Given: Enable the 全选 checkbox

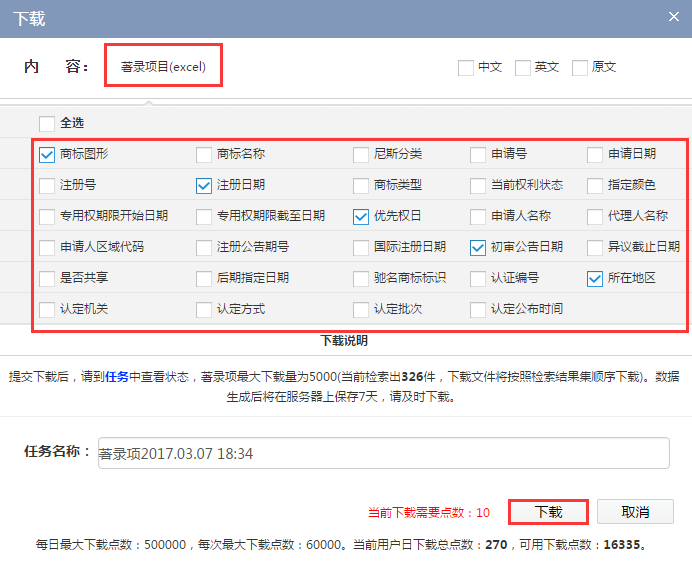Looking at the screenshot, I should coord(47,123).
